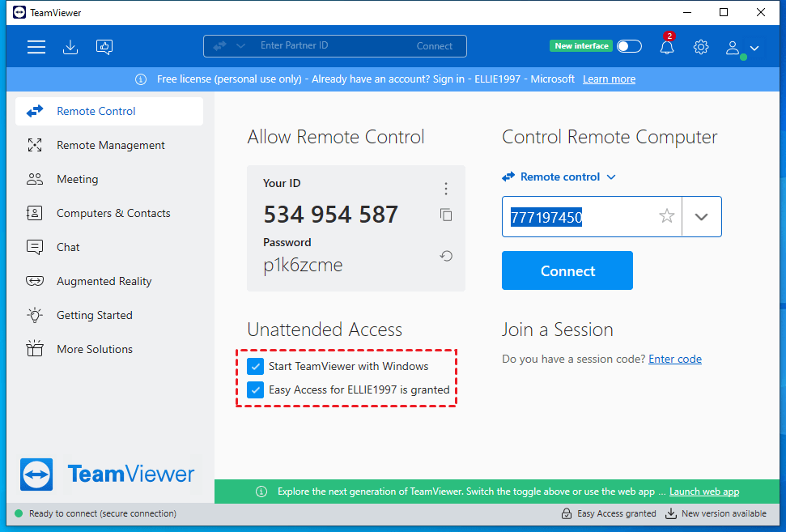This screenshot has width=786, height=532.
Task: Open settings via the gear icon
Action: 701,47
